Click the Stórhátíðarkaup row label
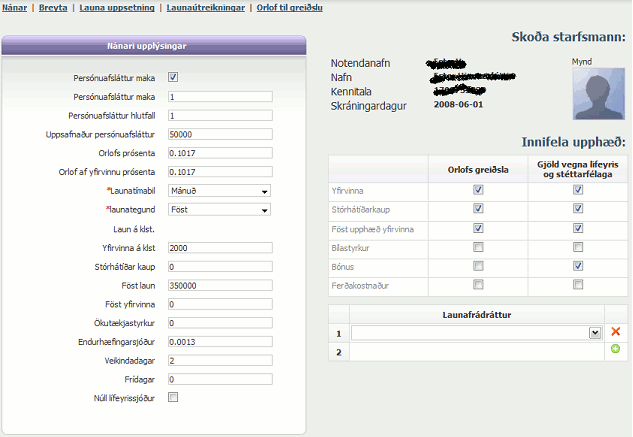This screenshot has height=437, width=633. click(x=361, y=210)
